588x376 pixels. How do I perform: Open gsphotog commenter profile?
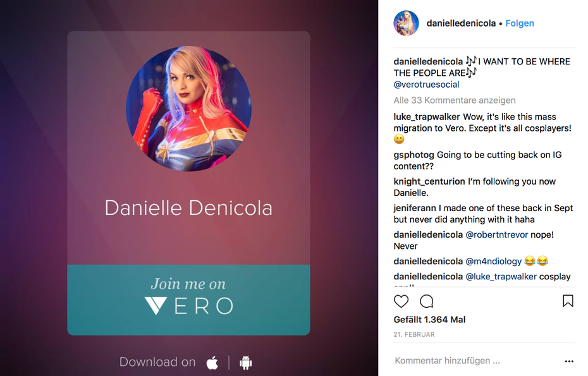(414, 155)
